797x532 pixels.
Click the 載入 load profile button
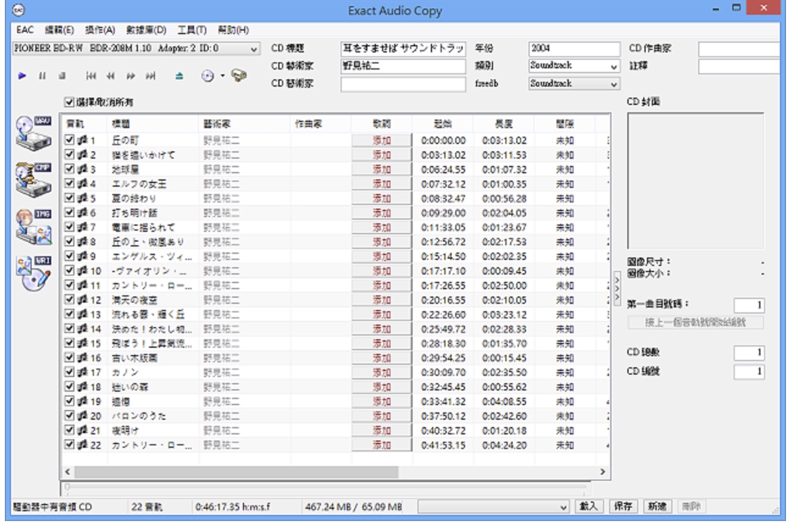click(590, 506)
